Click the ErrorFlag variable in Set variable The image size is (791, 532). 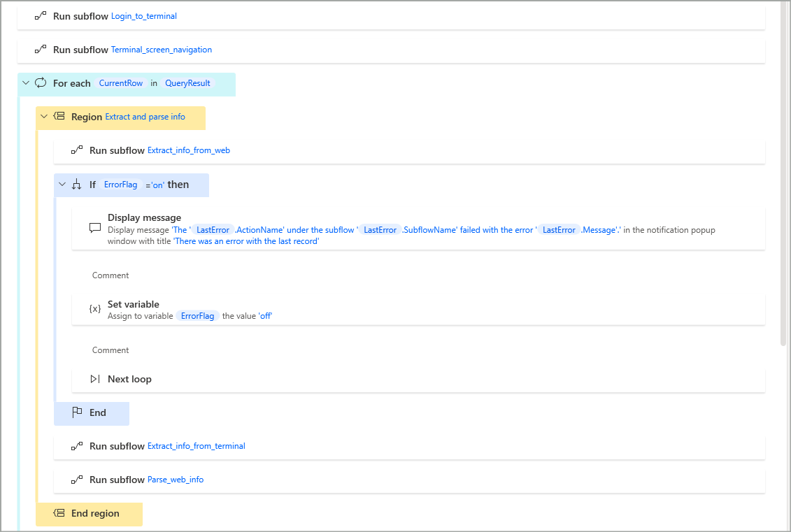click(x=197, y=316)
